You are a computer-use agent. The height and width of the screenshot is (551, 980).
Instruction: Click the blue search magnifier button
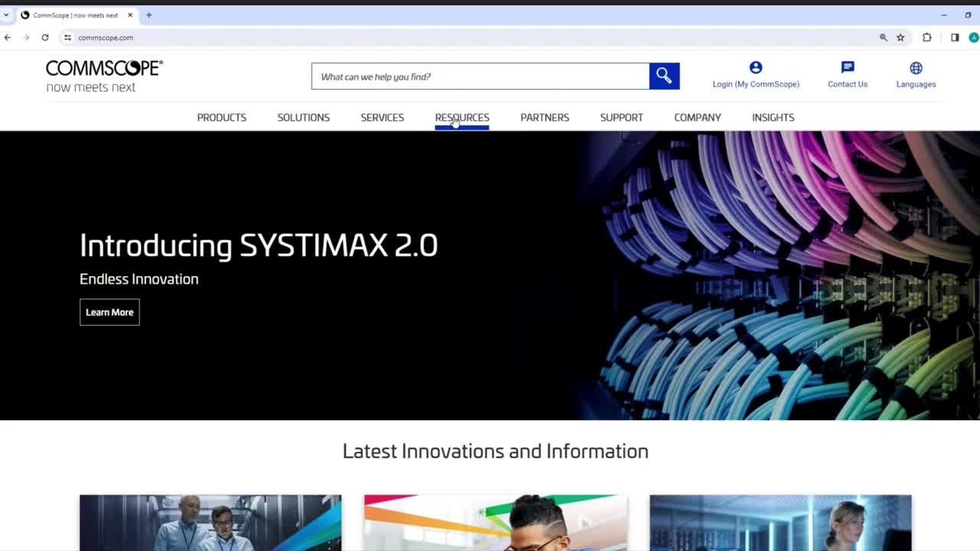(664, 76)
